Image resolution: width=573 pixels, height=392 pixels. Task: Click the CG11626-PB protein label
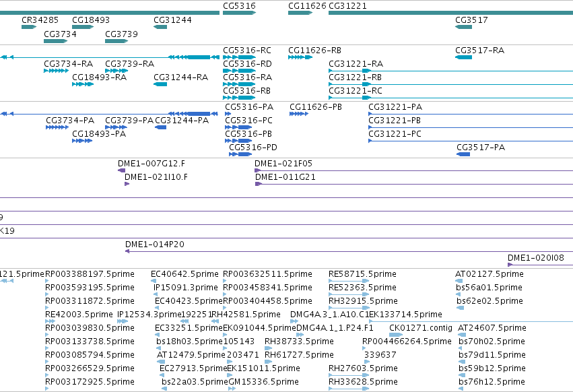click(316, 107)
